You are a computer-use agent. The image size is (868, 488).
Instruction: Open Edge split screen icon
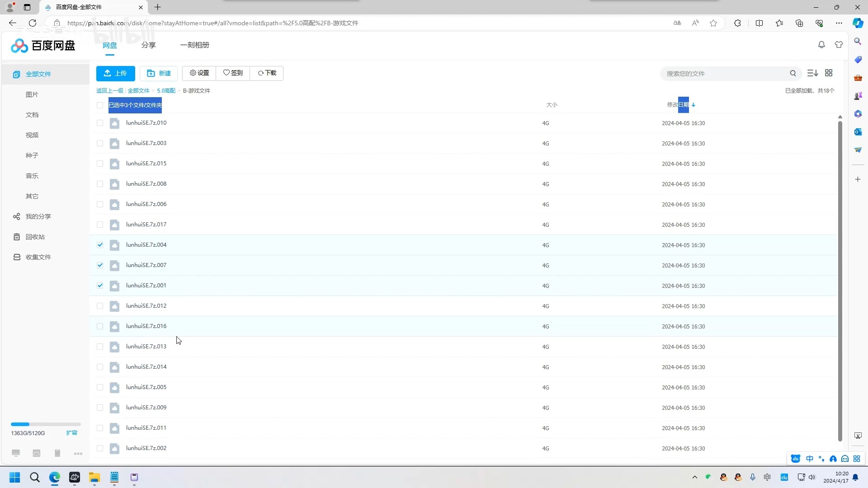(759, 23)
